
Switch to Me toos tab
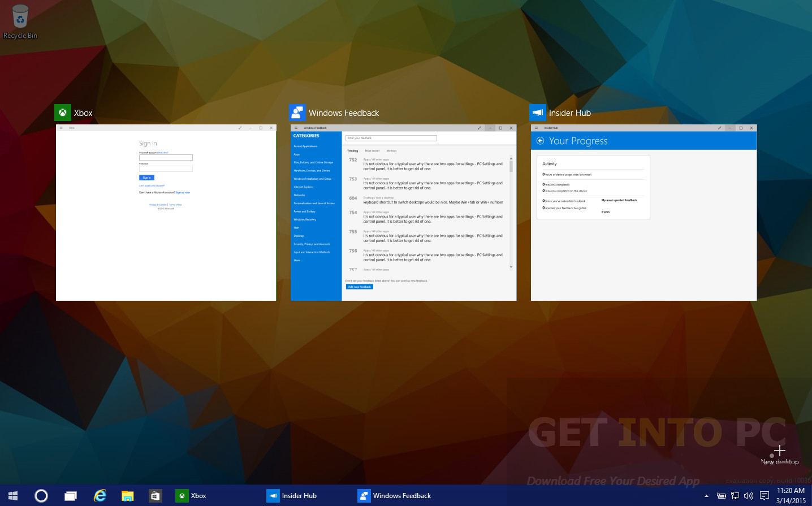point(392,151)
